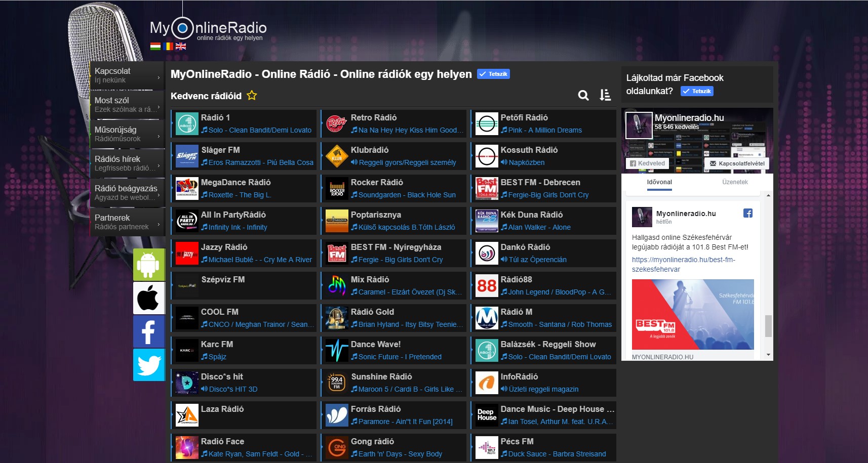The image size is (868, 463).
Task: Open the Rádiós hírek menu item
Action: tap(127, 163)
